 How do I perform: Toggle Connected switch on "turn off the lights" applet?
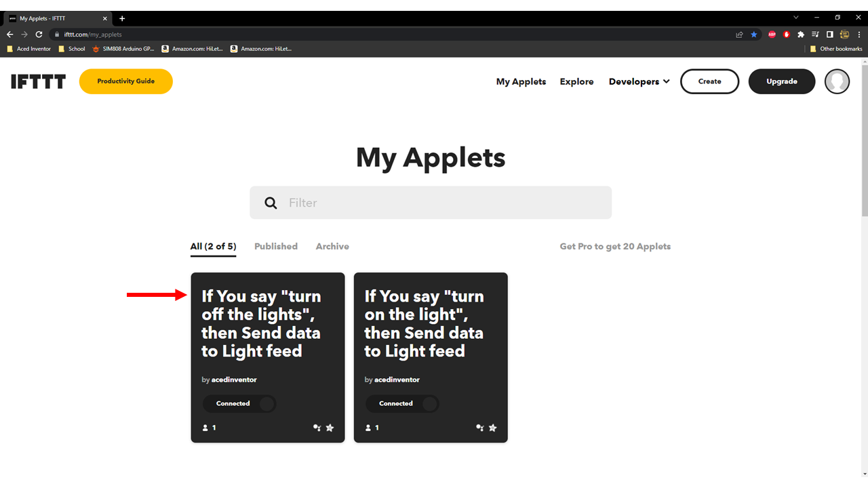pyautogui.click(x=239, y=404)
